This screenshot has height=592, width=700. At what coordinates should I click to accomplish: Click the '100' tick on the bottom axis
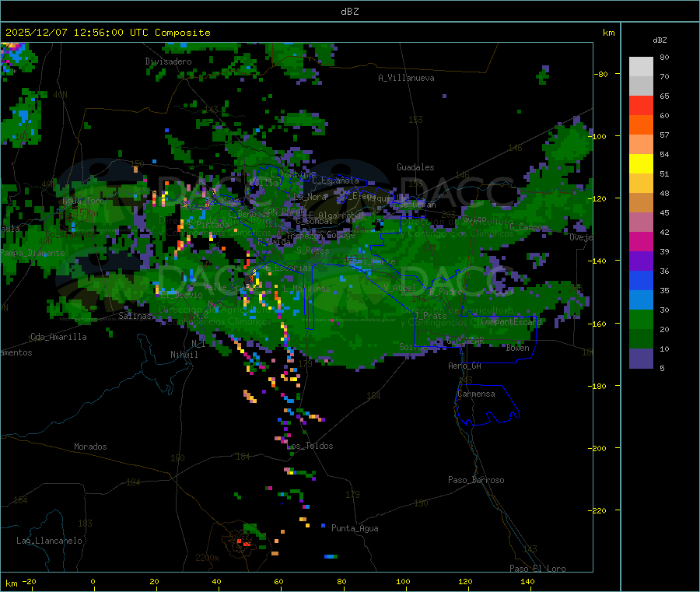pos(403,581)
